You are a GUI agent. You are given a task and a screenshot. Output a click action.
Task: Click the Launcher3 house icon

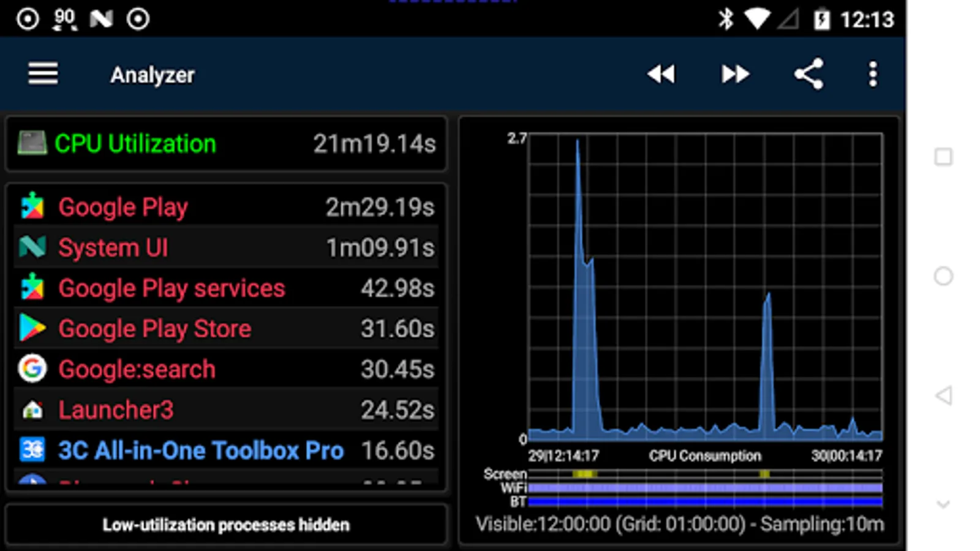pos(32,410)
